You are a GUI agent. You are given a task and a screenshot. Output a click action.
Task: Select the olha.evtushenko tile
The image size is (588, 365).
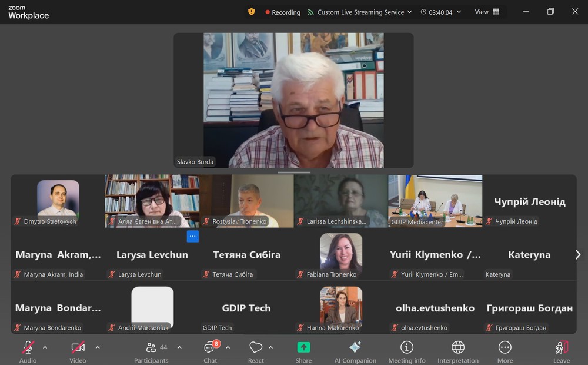point(435,307)
